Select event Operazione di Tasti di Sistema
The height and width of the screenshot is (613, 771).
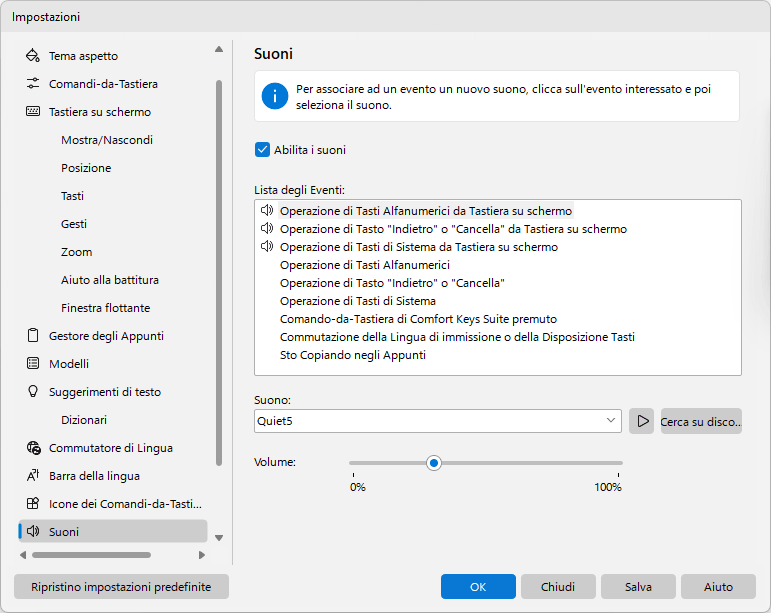pyautogui.click(x=358, y=301)
